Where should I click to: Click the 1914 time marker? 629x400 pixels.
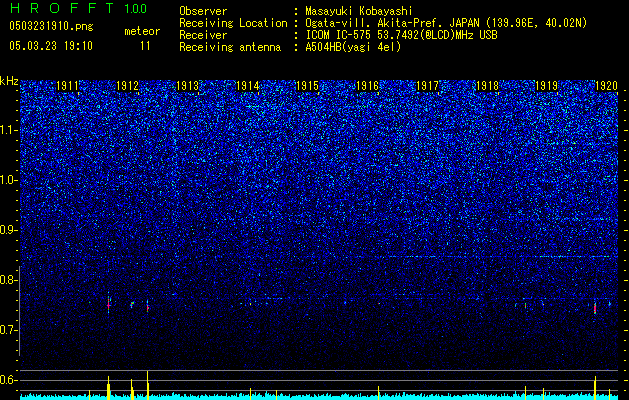pos(248,85)
